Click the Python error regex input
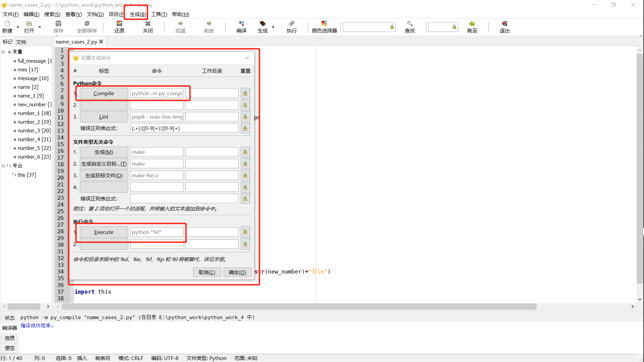 pos(184,128)
